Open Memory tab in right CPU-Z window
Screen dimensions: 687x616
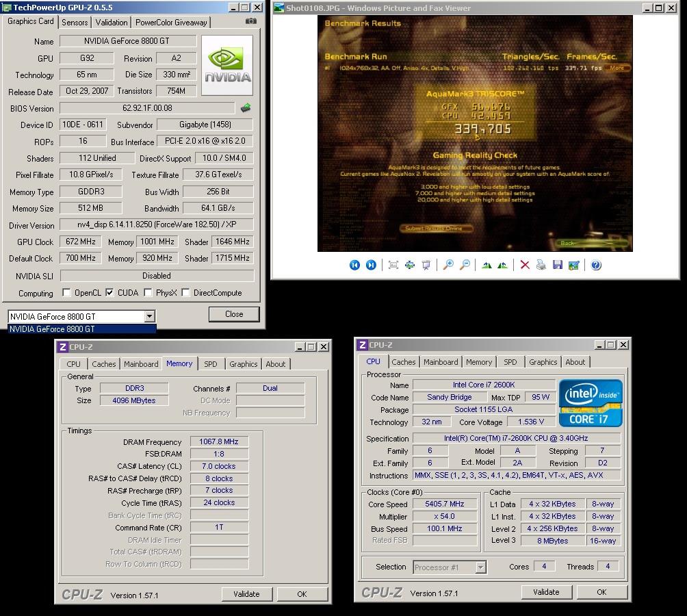[x=479, y=362]
